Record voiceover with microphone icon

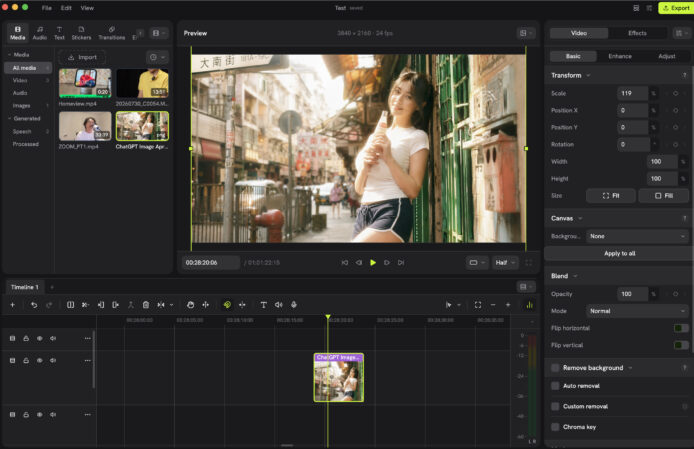293,305
